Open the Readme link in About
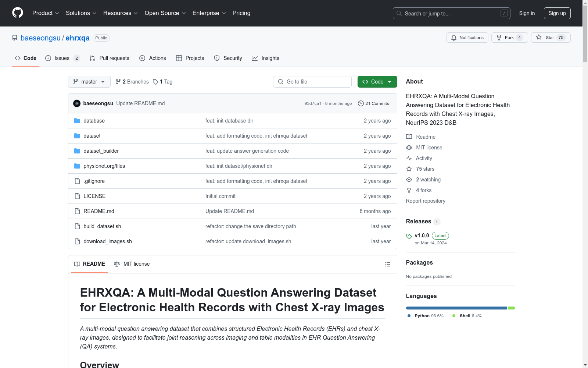The height and width of the screenshot is (368, 588). pyautogui.click(x=421, y=137)
